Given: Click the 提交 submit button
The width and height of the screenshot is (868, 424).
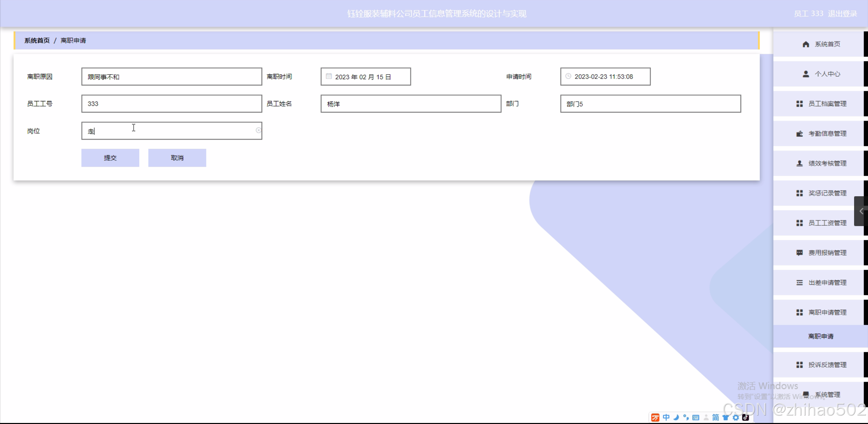Looking at the screenshot, I should click(110, 158).
